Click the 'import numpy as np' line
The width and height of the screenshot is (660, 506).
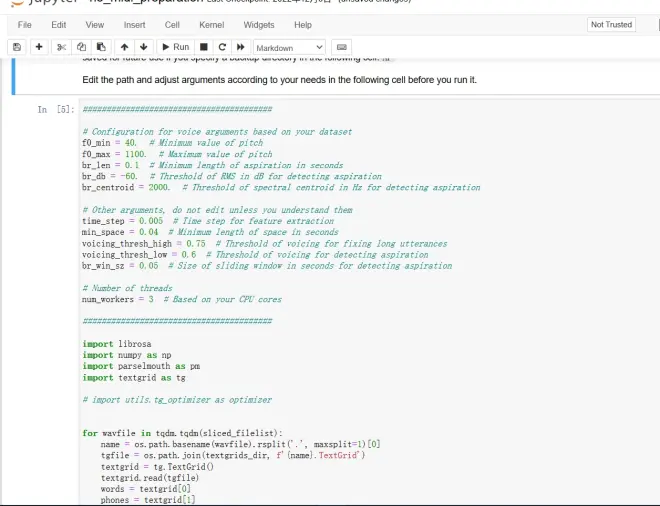click(127, 355)
